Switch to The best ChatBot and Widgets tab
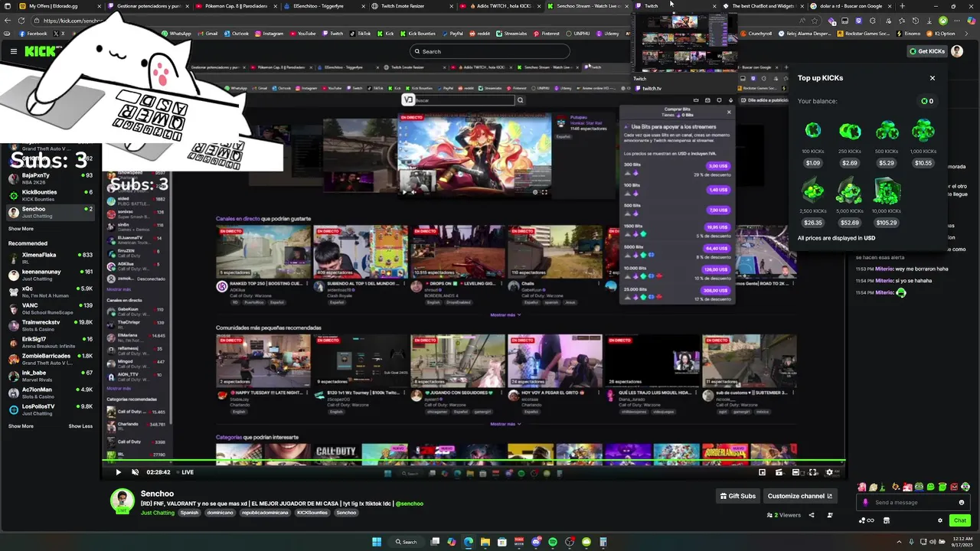Screen dimensions: 980x551 click(x=765, y=6)
